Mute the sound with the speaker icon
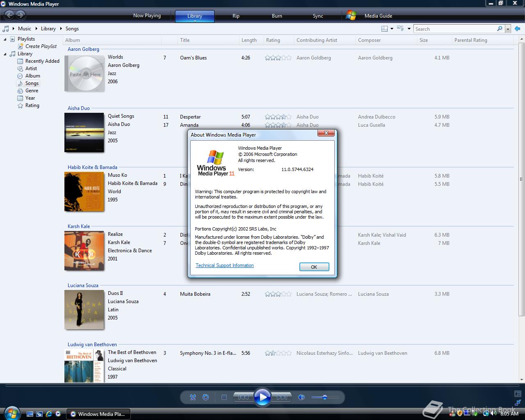Screen dimensions: 525x420 (301, 397)
